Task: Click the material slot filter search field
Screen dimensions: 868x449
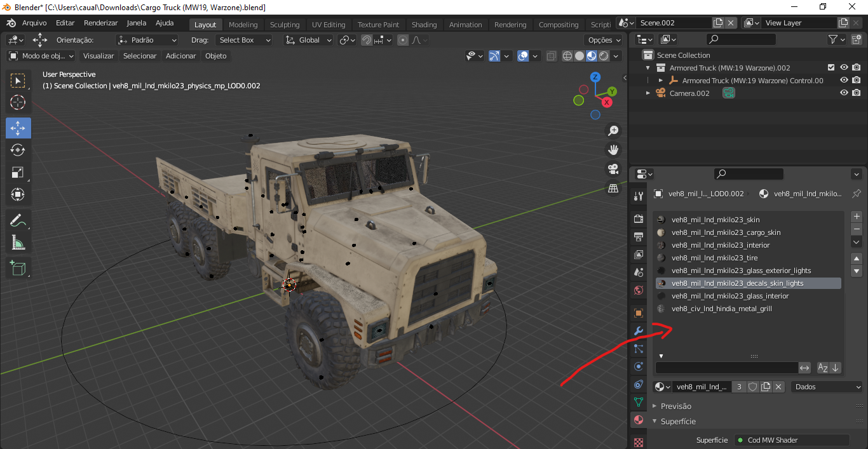Action: pos(726,368)
